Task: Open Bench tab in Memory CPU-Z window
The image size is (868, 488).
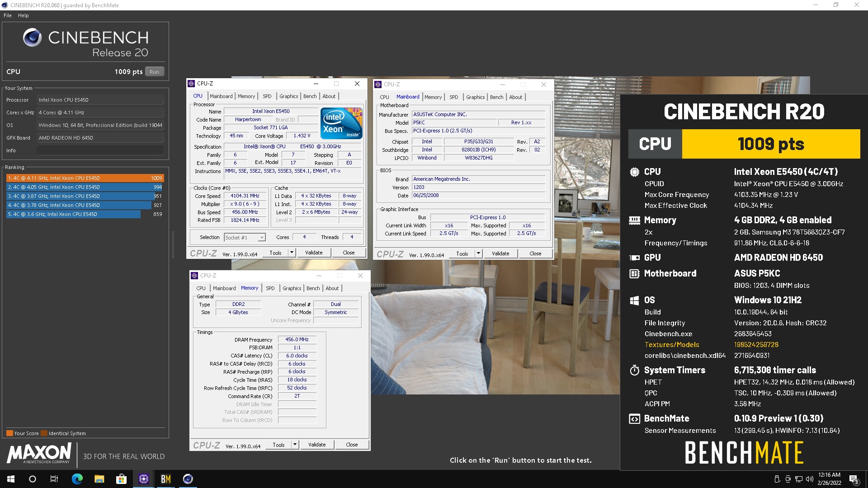Action: tap(313, 288)
